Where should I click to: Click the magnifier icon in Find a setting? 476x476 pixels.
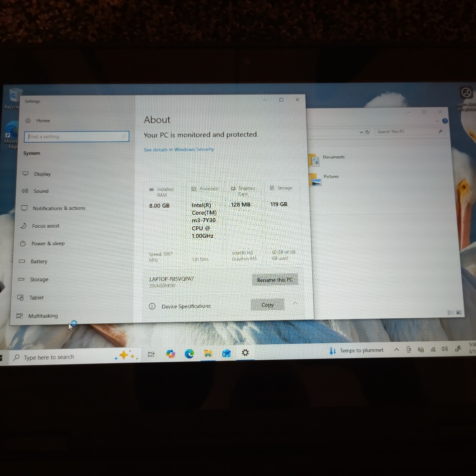(124, 136)
